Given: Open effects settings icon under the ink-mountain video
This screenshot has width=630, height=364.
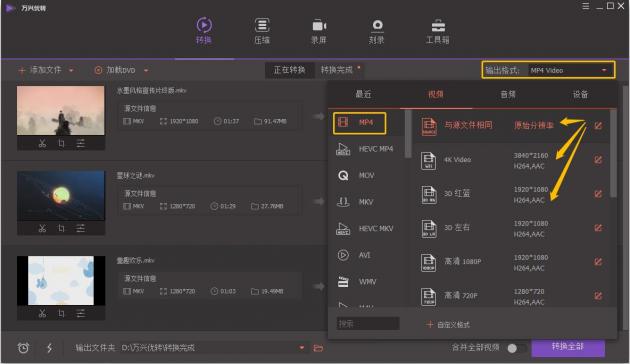Looking at the screenshot, I should pyautogui.click(x=81, y=143).
